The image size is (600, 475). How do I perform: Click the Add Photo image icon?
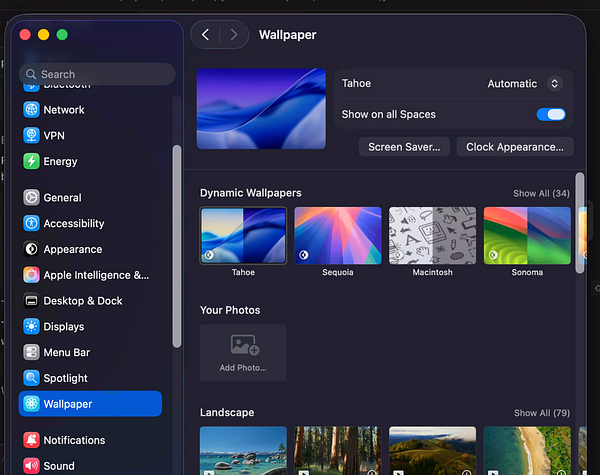click(x=245, y=345)
